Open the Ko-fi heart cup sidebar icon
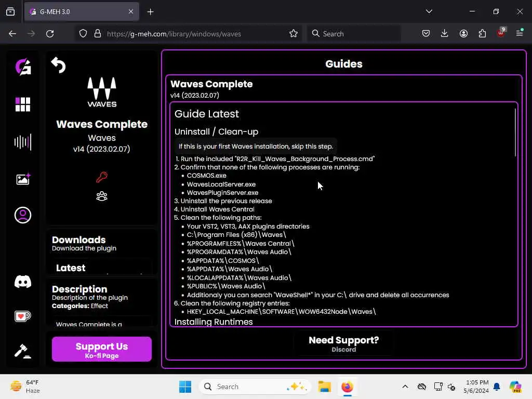 [x=23, y=316]
